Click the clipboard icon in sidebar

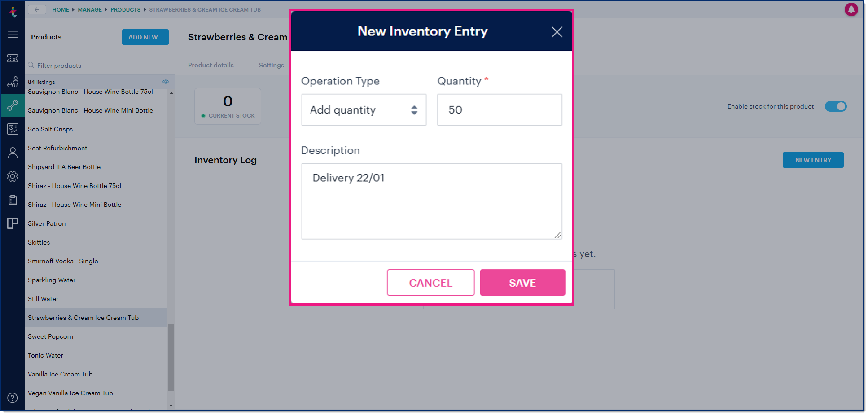(13, 200)
